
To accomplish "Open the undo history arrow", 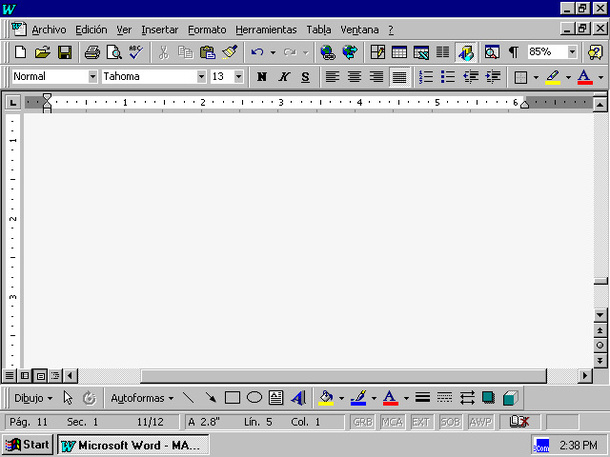I will (x=273, y=52).
